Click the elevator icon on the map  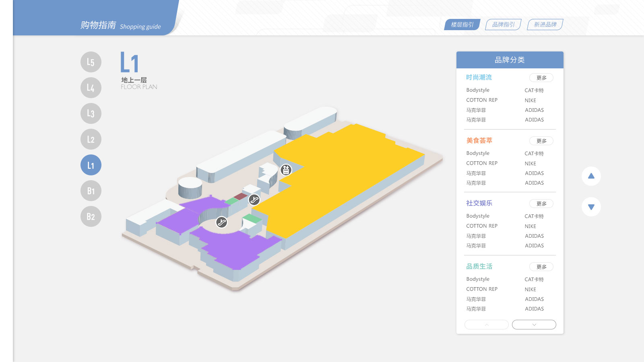[286, 170]
